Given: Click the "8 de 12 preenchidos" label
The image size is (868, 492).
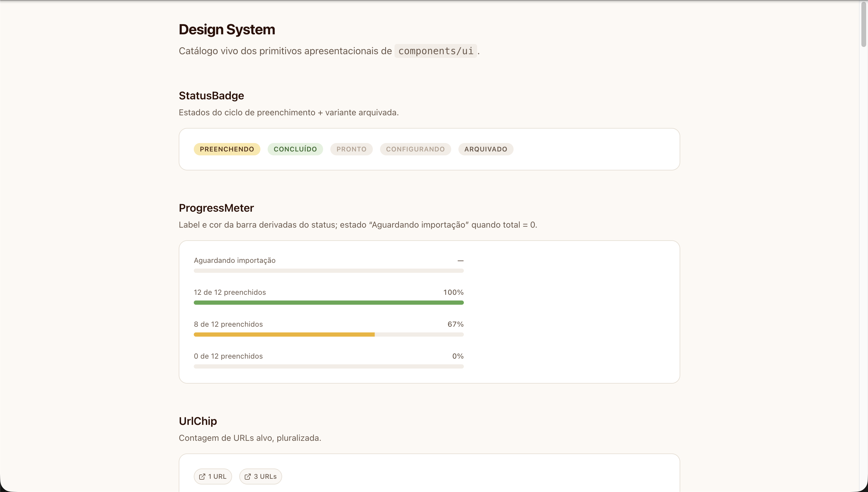Looking at the screenshot, I should (228, 324).
